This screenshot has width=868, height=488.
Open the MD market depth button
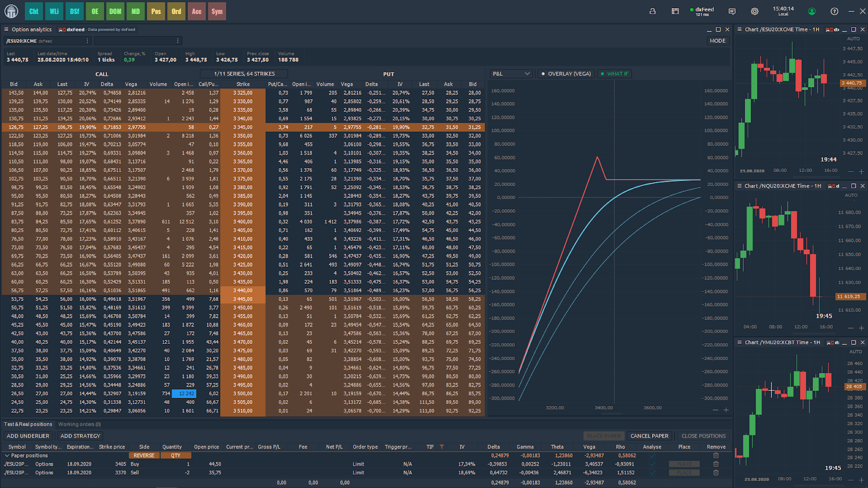(136, 11)
